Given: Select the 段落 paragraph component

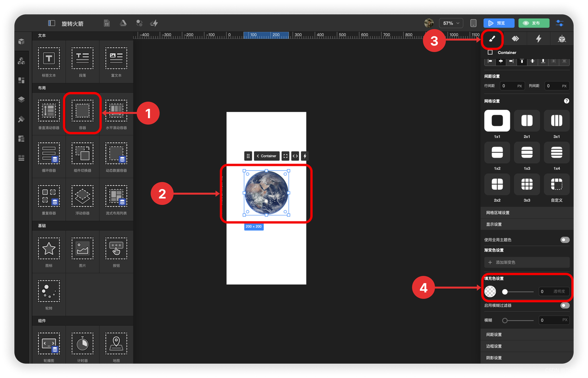Looking at the screenshot, I should pos(83,62).
